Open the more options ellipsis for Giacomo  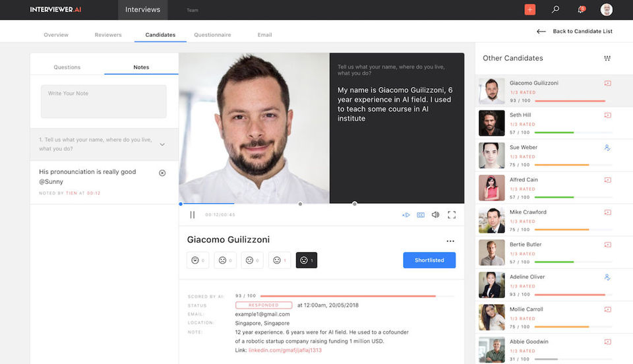[x=450, y=241]
